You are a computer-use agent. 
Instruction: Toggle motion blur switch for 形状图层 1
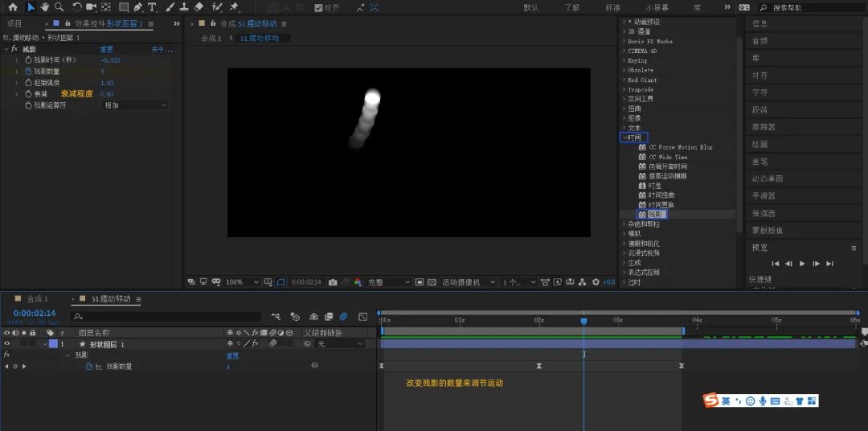(272, 344)
